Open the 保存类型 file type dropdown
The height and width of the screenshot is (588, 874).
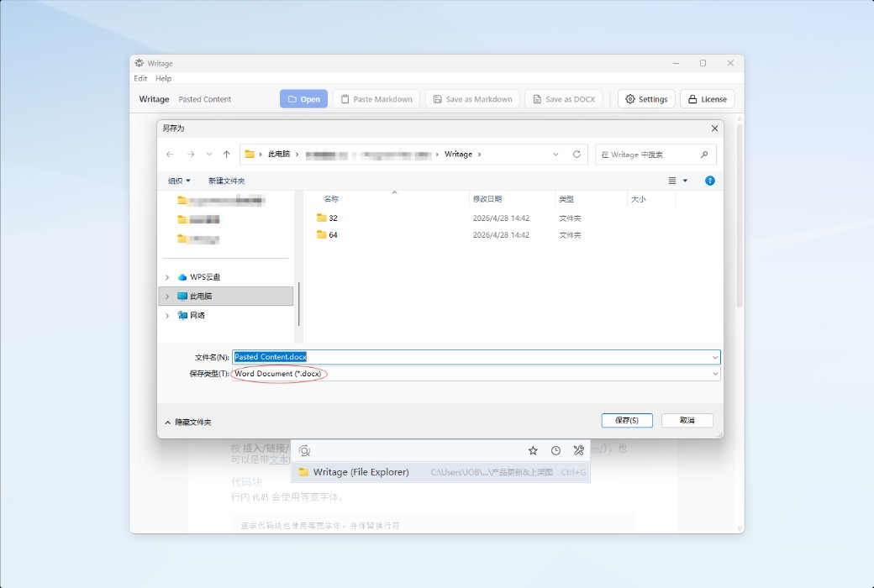[x=716, y=373]
